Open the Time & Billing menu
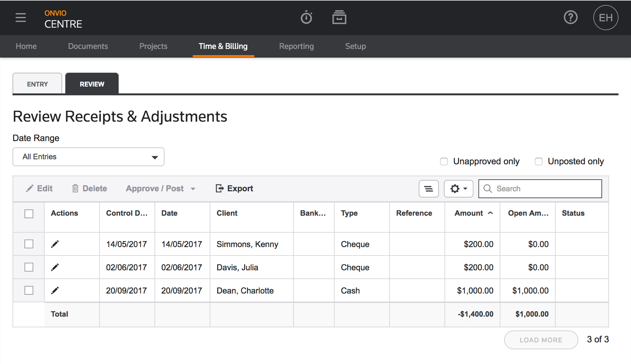The image size is (631, 364). pos(223,46)
